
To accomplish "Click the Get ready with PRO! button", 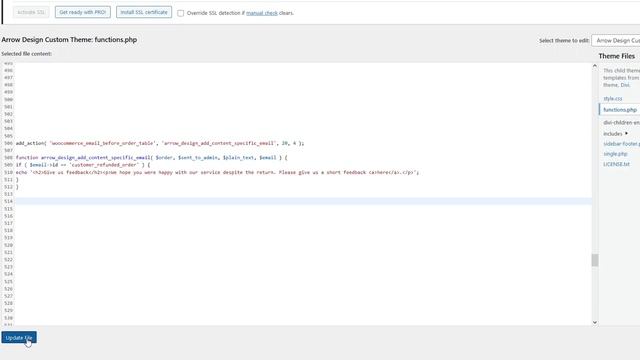I will (82, 12).
